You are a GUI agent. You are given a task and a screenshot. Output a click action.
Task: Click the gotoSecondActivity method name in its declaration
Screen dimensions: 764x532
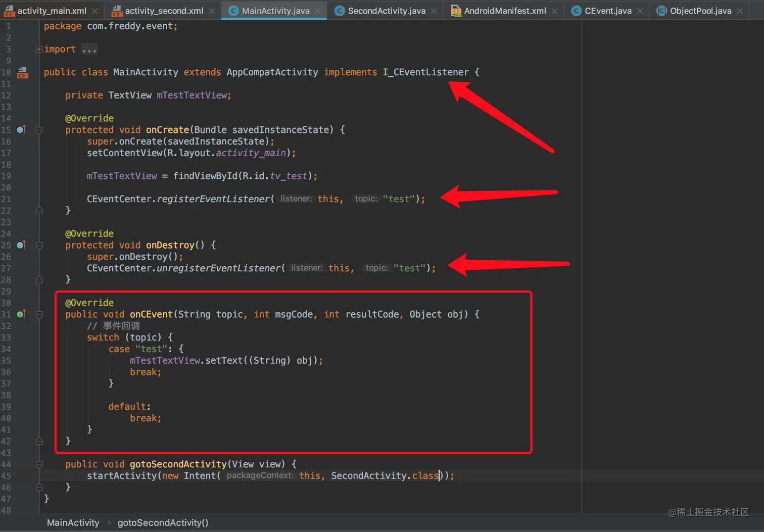point(178,464)
